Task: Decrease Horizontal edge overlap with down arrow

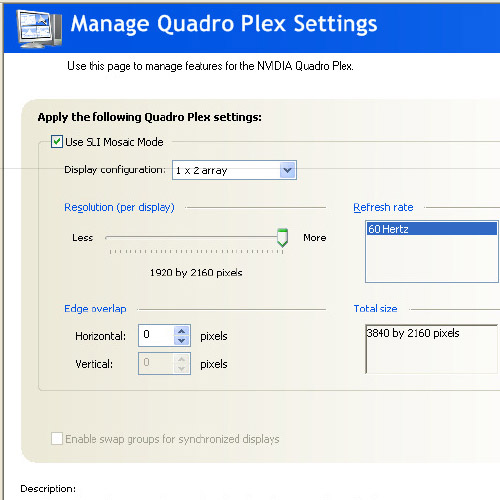Action: (x=182, y=341)
